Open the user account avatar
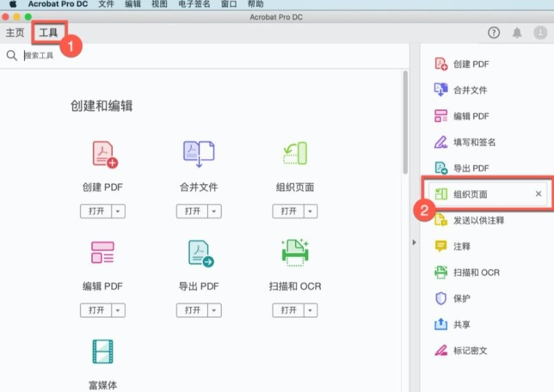 click(540, 33)
